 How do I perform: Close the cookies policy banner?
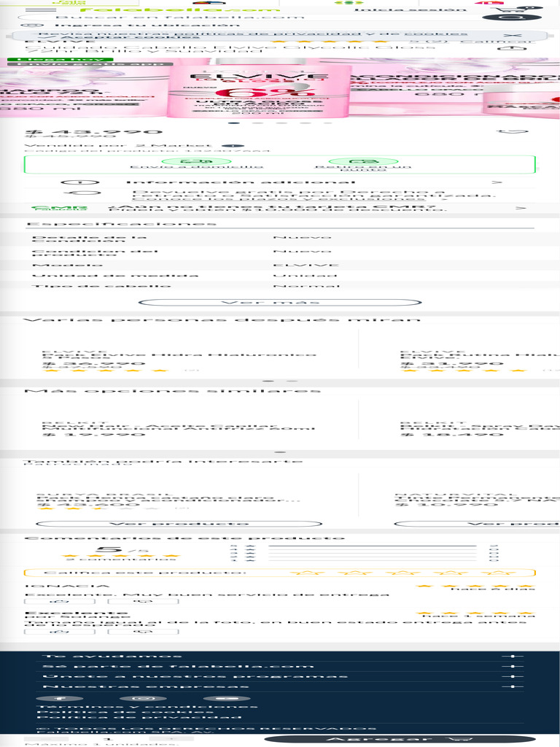pyautogui.click(x=513, y=35)
